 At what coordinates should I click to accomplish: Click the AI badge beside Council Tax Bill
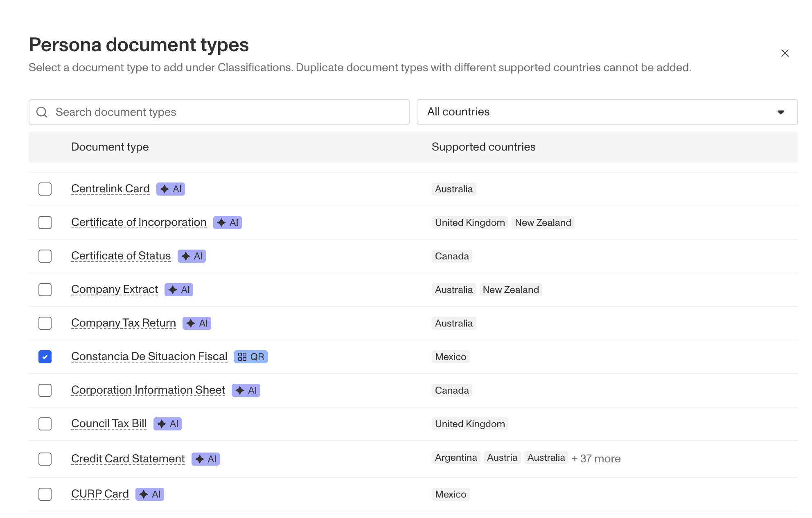168,424
